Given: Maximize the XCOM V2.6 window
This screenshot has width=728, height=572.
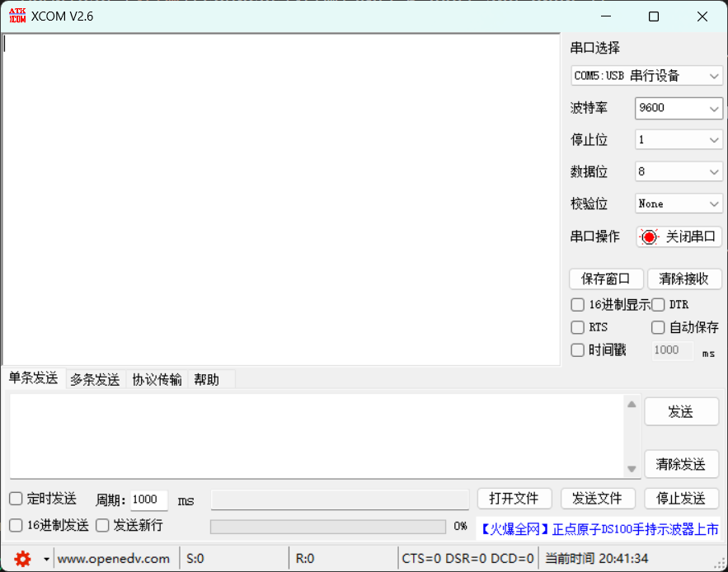Looking at the screenshot, I should pyautogui.click(x=654, y=16).
